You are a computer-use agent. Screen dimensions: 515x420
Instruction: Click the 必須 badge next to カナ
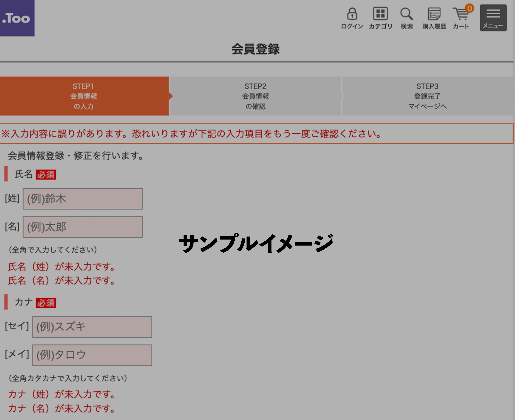[x=46, y=303]
